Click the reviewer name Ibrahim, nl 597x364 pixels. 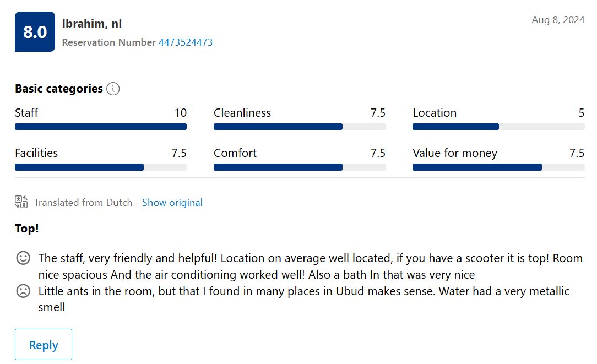click(92, 24)
